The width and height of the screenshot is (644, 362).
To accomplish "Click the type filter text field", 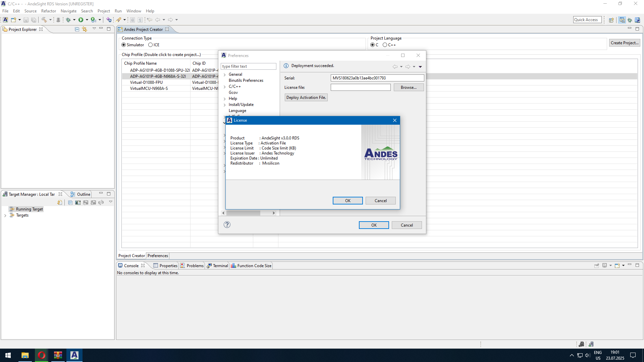I will click(249, 66).
